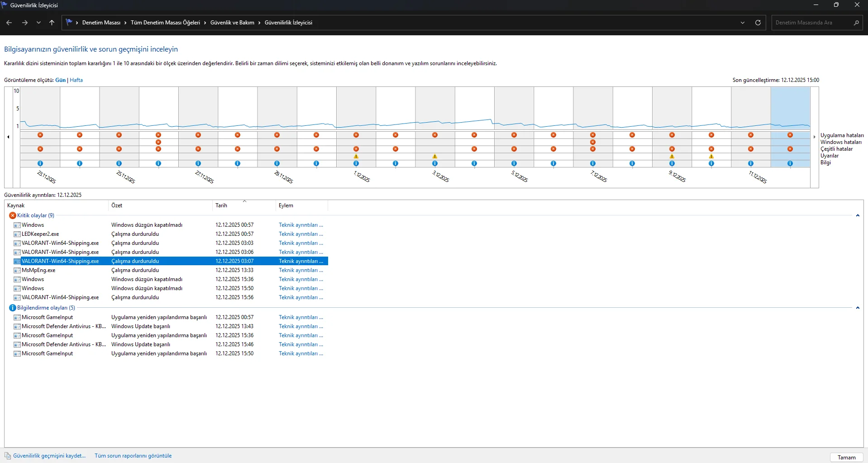868x463 pixels.
Task: Navigate to Güvenlik ve Bakım breadcrumb
Action: 232,23
